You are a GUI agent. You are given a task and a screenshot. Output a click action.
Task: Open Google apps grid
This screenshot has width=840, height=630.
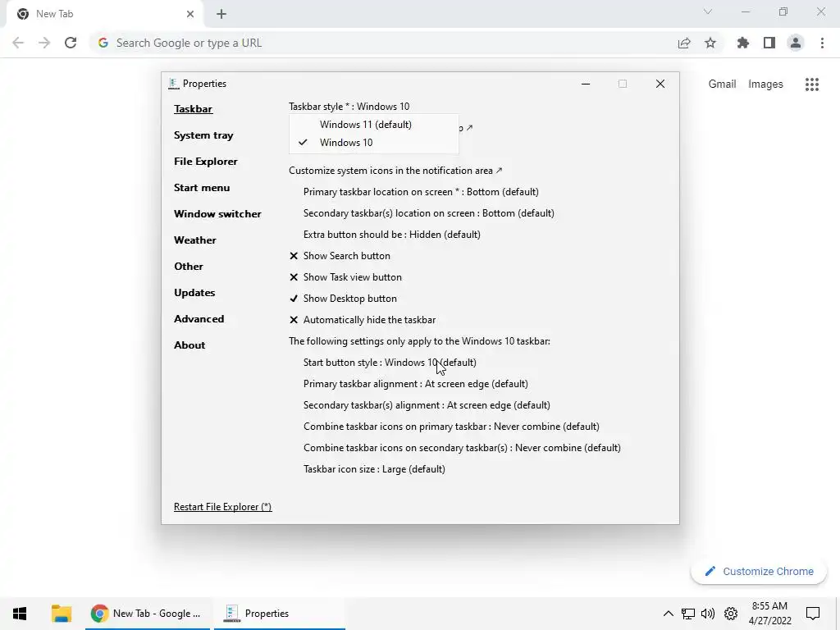[x=812, y=84]
